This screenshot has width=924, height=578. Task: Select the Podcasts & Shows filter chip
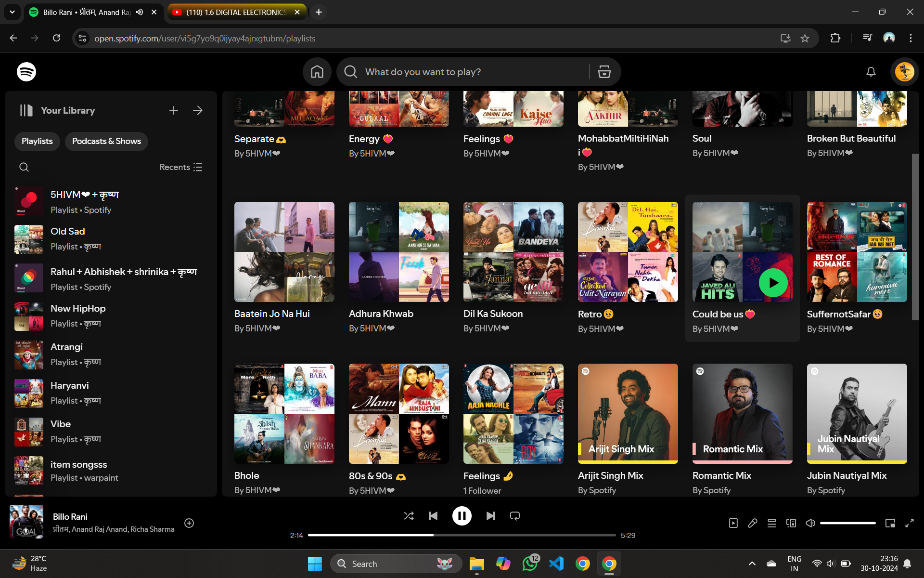[106, 141]
